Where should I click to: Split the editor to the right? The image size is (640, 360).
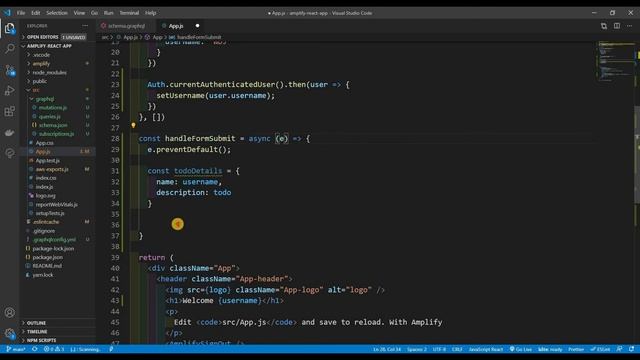(617, 26)
